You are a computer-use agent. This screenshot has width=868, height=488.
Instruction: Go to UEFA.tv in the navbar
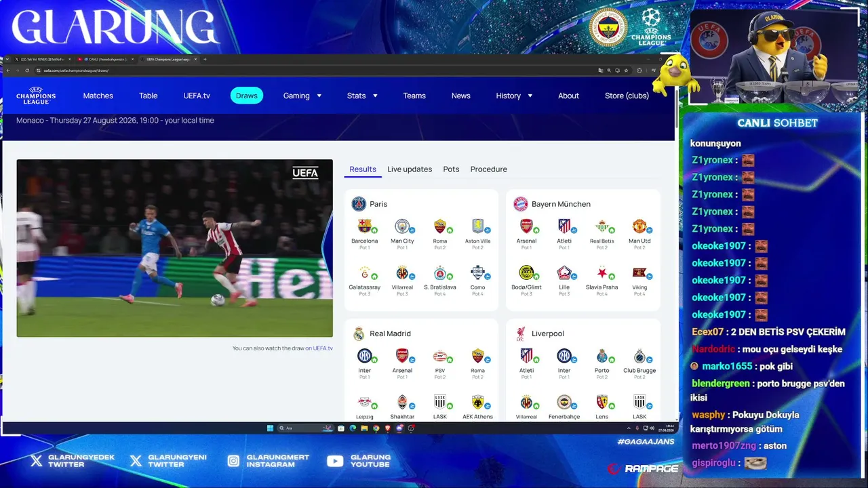[x=197, y=96]
